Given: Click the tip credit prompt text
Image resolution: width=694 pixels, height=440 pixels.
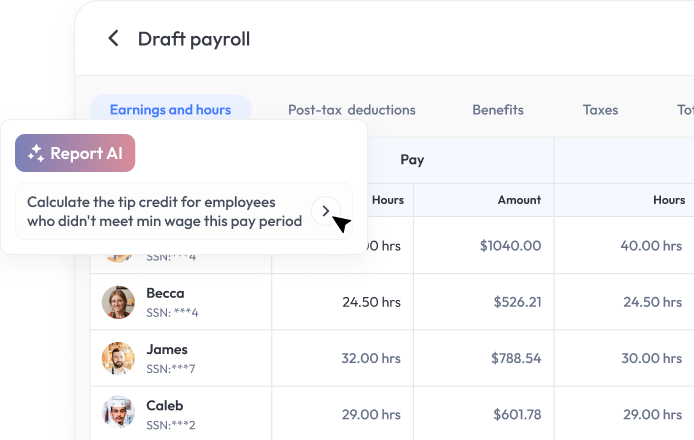Looking at the screenshot, I should (165, 211).
